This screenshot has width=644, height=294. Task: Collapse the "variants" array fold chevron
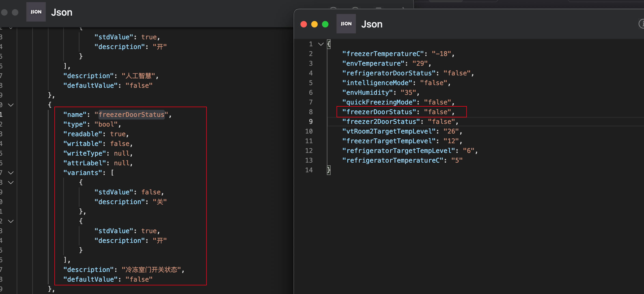[x=11, y=173]
